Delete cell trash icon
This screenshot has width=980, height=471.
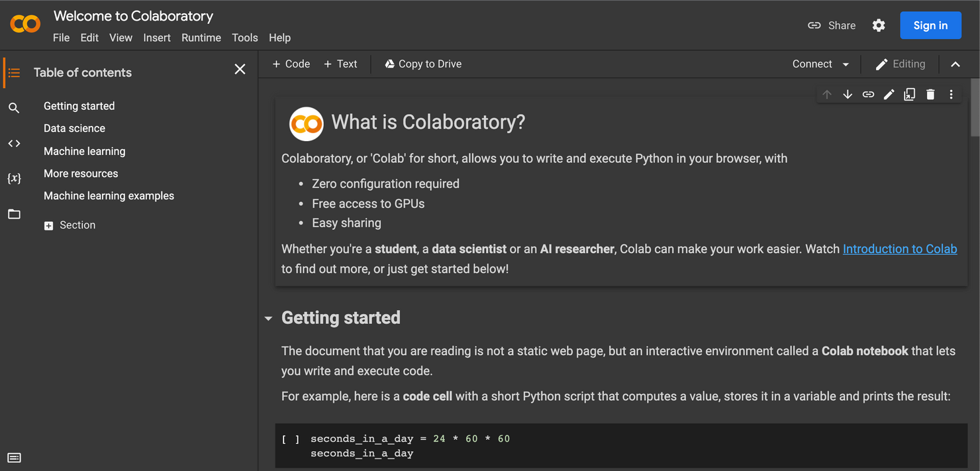coord(930,95)
